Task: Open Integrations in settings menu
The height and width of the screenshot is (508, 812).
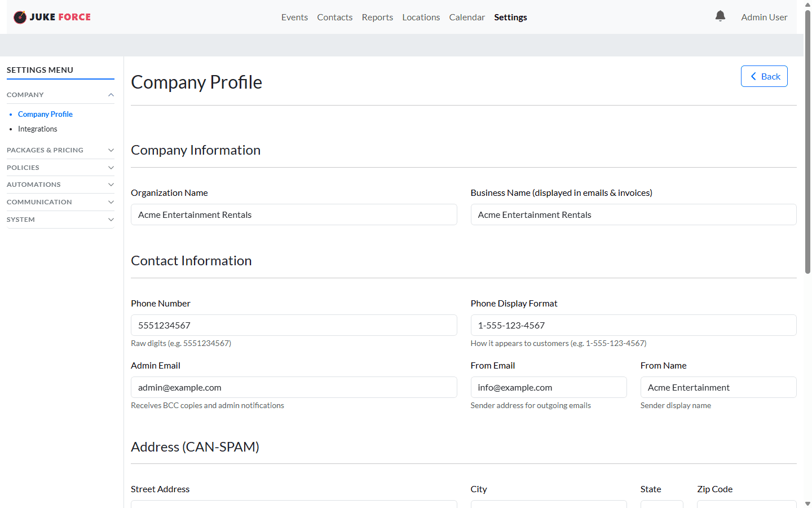Action: [x=37, y=129]
